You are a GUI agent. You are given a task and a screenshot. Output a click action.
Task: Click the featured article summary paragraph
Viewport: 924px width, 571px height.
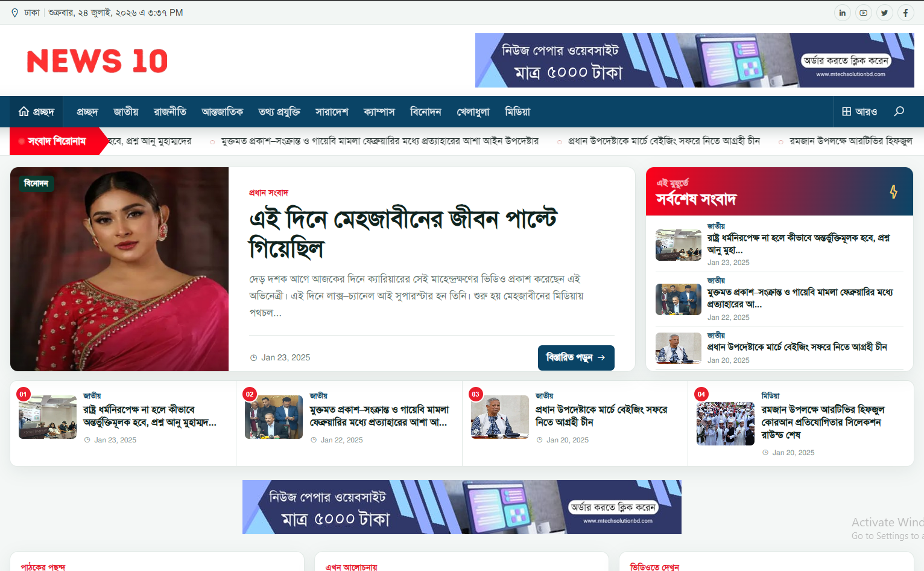pos(416,296)
